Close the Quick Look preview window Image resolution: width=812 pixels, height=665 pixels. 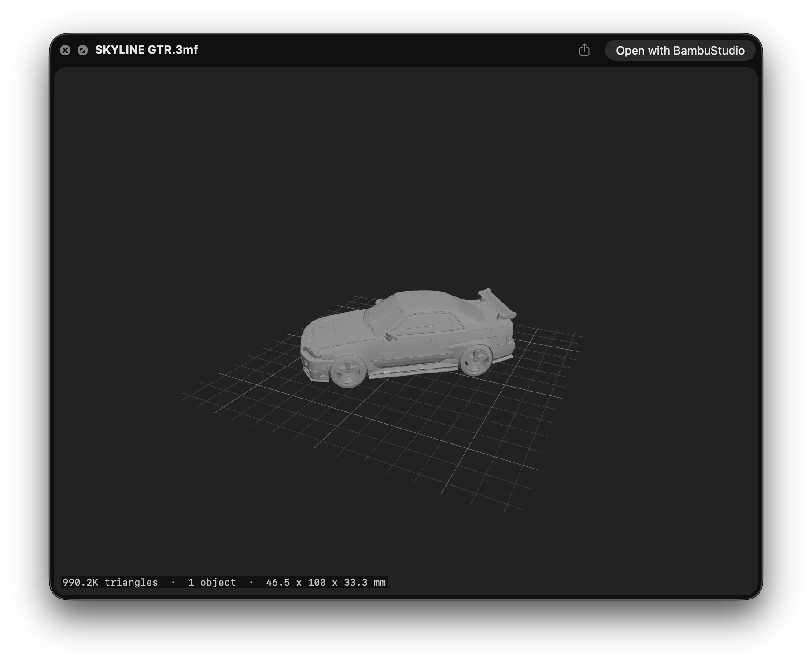[65, 50]
